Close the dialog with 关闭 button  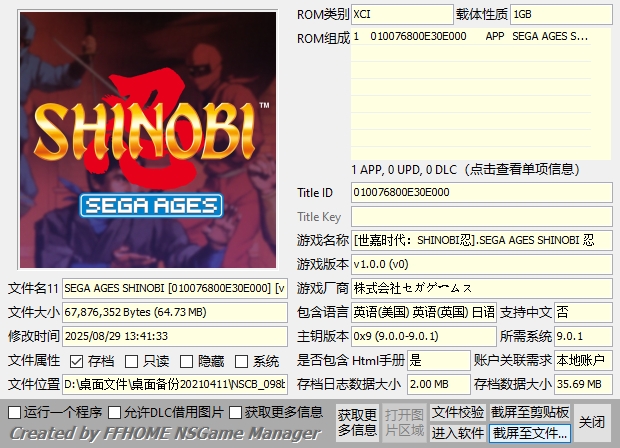pyautogui.click(x=592, y=422)
